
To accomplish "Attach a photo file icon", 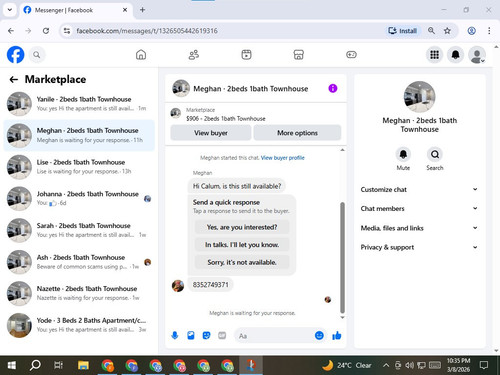I will 191,335.
